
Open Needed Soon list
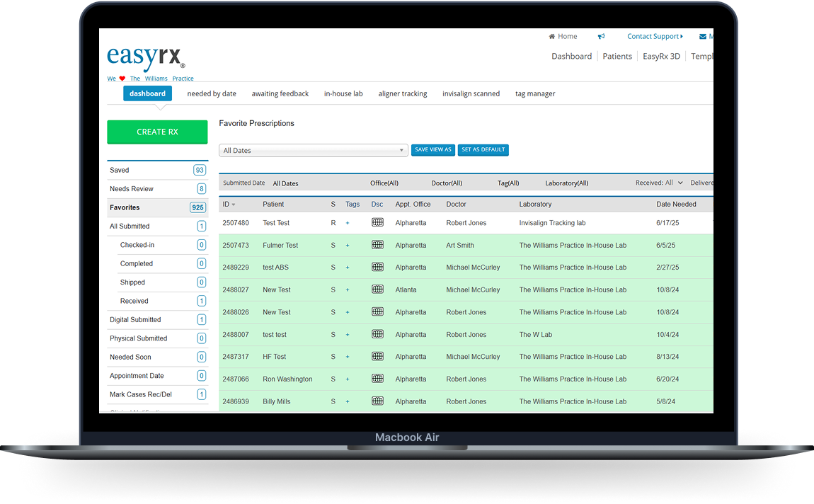pyautogui.click(x=157, y=357)
